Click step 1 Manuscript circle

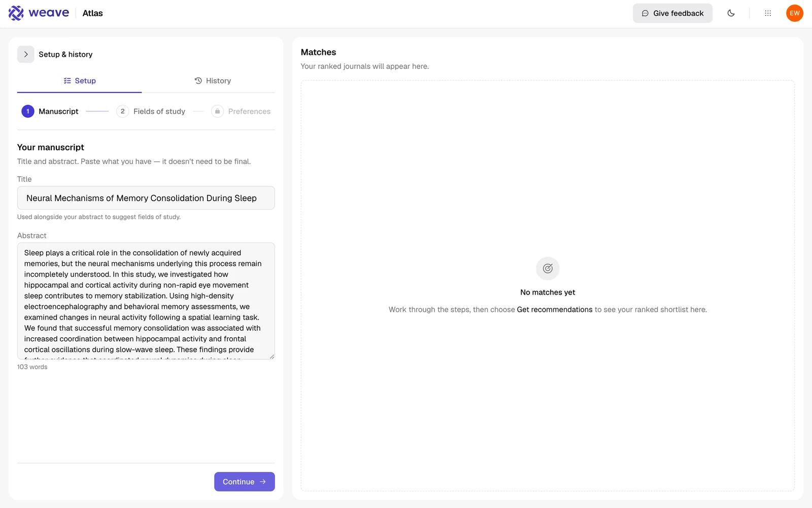[x=28, y=111]
